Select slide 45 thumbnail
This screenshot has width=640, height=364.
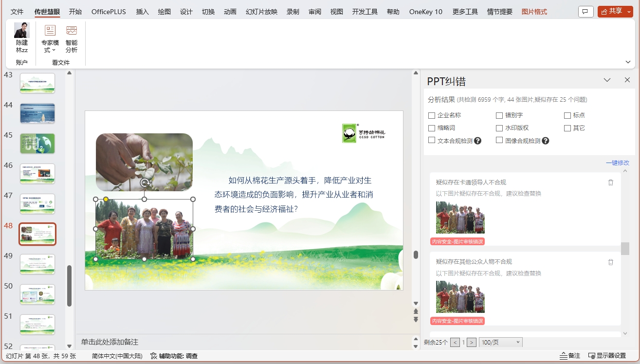click(37, 144)
